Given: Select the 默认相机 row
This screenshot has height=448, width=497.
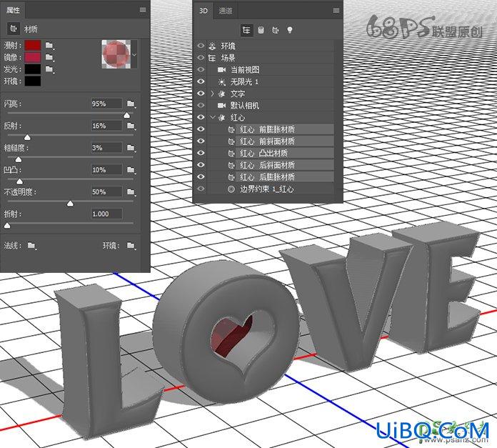Looking at the screenshot, I should point(271,105).
